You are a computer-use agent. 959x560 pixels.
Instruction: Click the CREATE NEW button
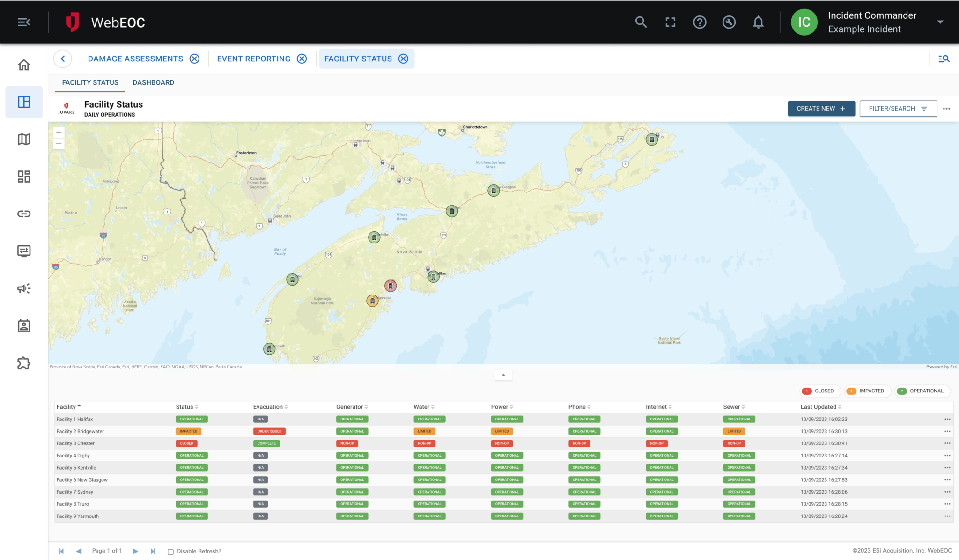point(821,108)
